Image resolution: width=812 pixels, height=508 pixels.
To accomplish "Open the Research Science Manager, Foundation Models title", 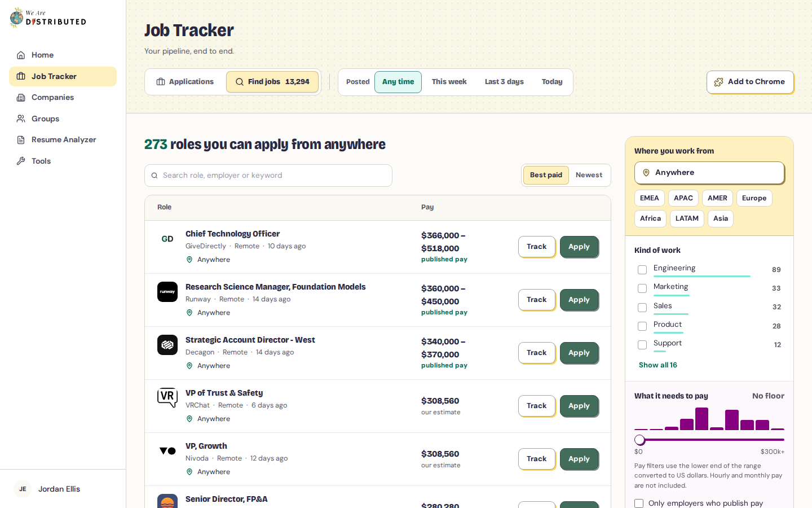I will [x=275, y=287].
